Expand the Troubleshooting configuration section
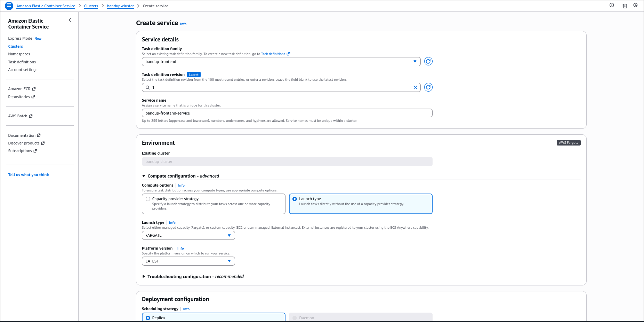Image resolution: width=644 pixels, height=322 pixels. (x=144, y=276)
